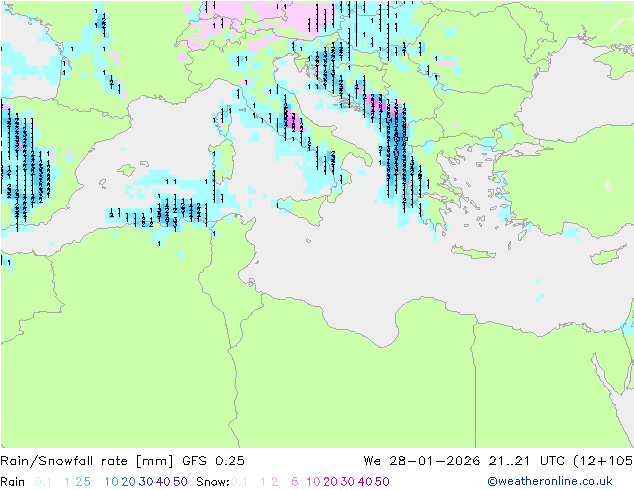Select the Rain 50 legend value

tap(180, 482)
